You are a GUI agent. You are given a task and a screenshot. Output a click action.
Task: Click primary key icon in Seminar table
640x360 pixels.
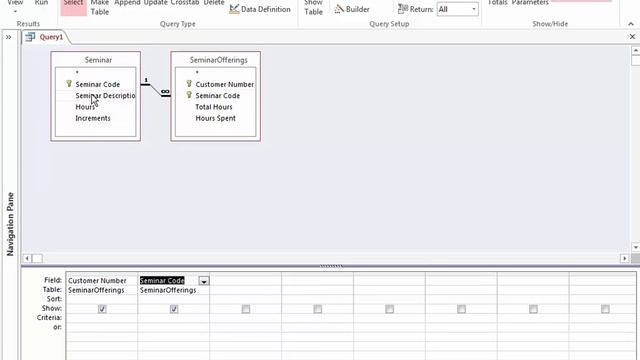tap(69, 84)
